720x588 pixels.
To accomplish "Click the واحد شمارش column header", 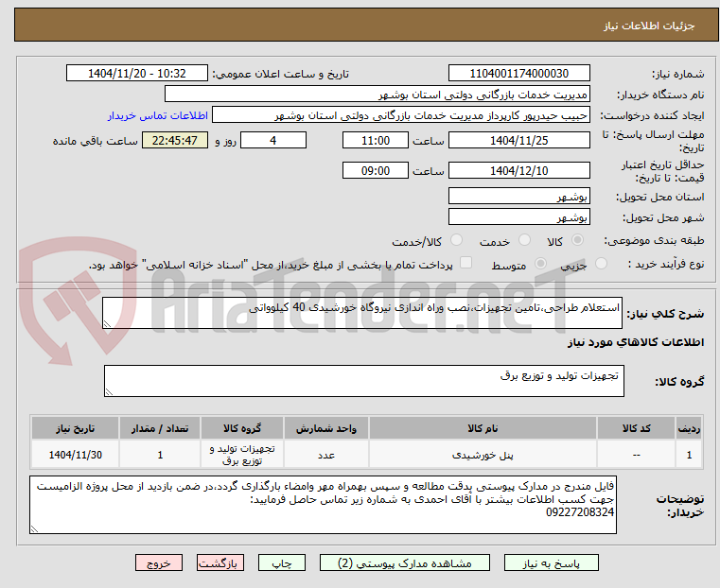I will 326,428.
